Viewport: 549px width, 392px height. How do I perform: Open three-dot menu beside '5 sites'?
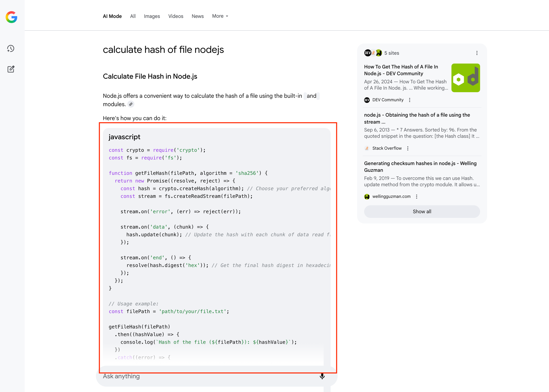click(477, 53)
